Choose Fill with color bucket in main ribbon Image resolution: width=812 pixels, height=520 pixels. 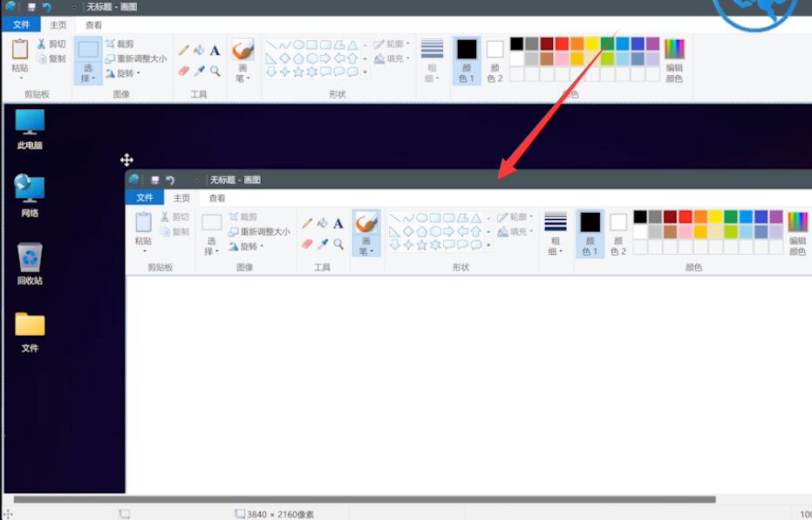pos(199,51)
